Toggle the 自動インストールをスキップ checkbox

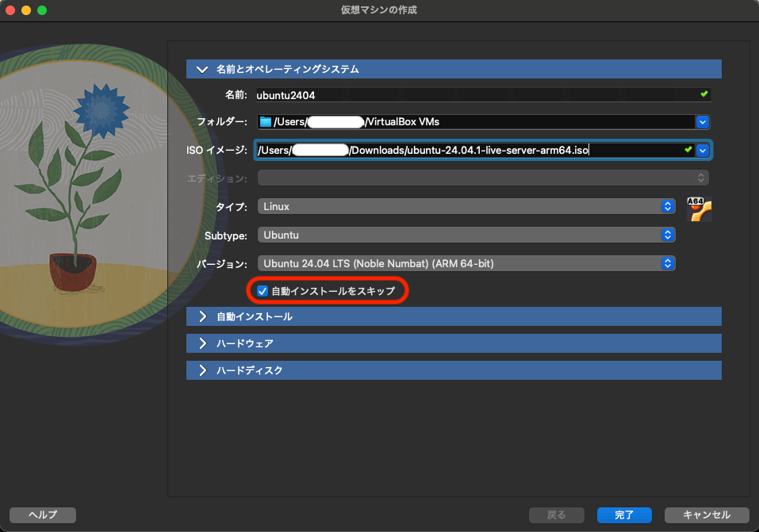pyautogui.click(x=263, y=291)
